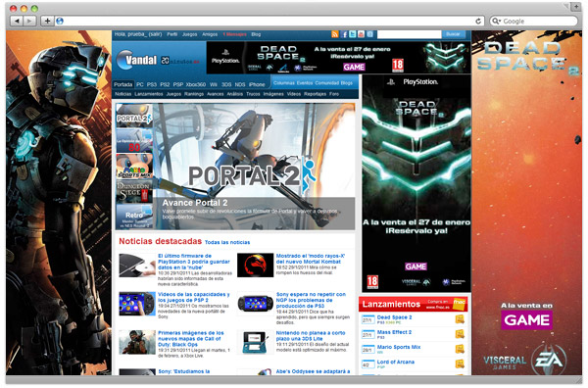Open the Eventos section link
This screenshot has height=388, width=588.
(305, 83)
